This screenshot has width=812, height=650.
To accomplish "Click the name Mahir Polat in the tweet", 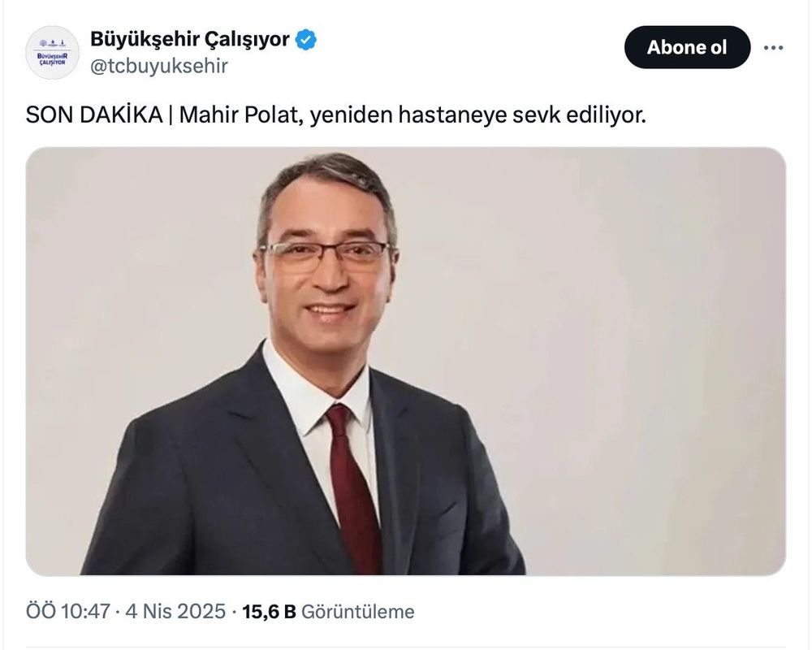I will 240,115.
